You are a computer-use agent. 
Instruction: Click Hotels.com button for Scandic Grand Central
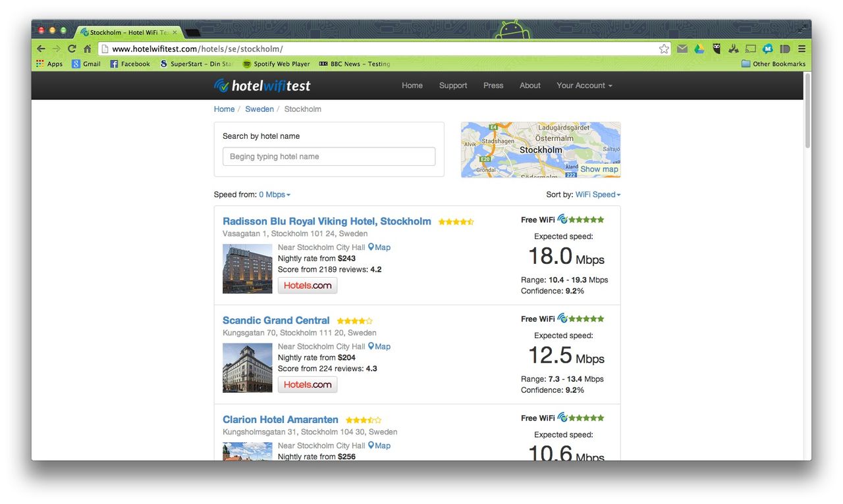(x=308, y=385)
